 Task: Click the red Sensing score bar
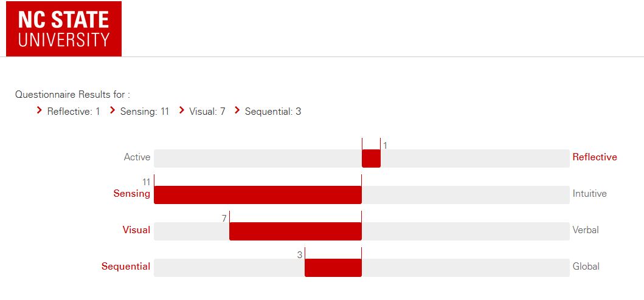tap(257, 195)
